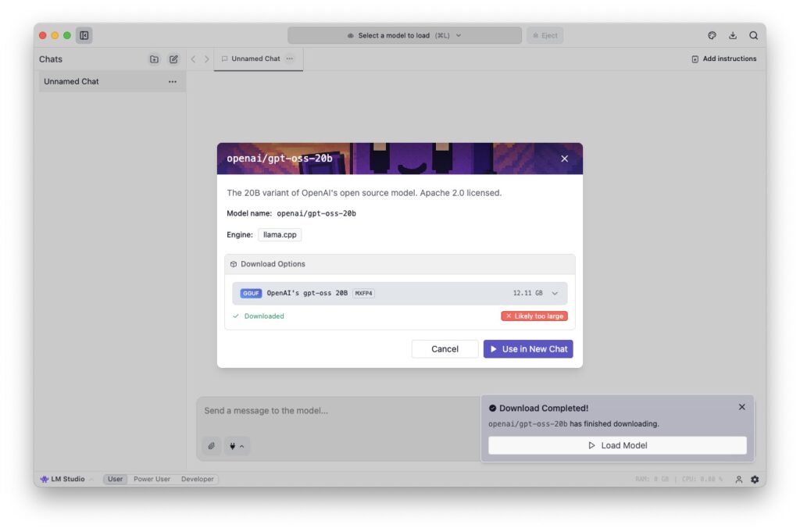Open the integrations plug dropdown
800x532 pixels.
tap(237, 446)
